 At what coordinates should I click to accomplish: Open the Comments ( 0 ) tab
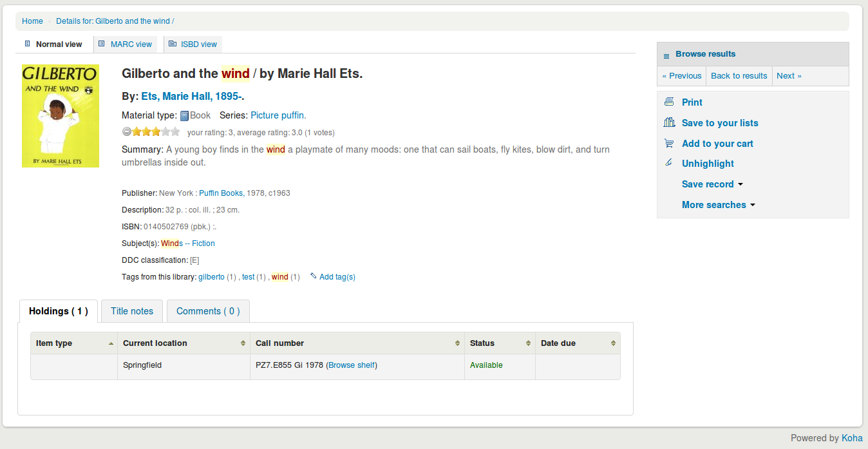coord(208,311)
